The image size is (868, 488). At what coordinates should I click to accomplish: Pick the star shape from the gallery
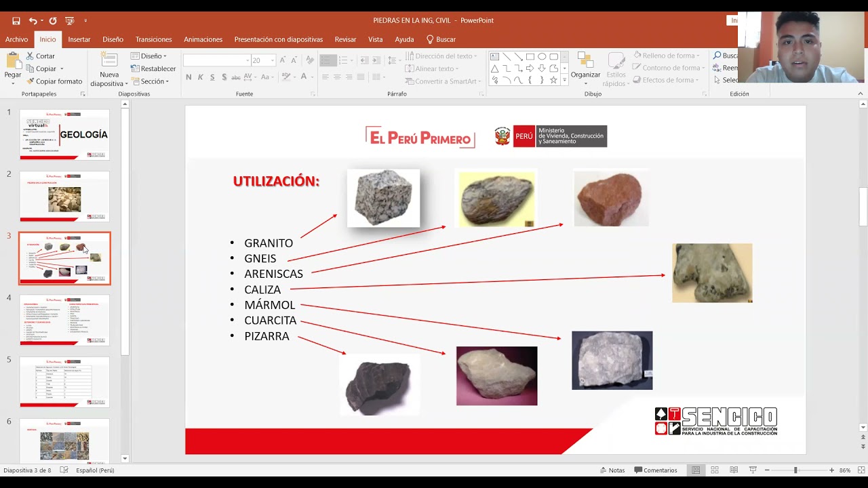tap(553, 80)
